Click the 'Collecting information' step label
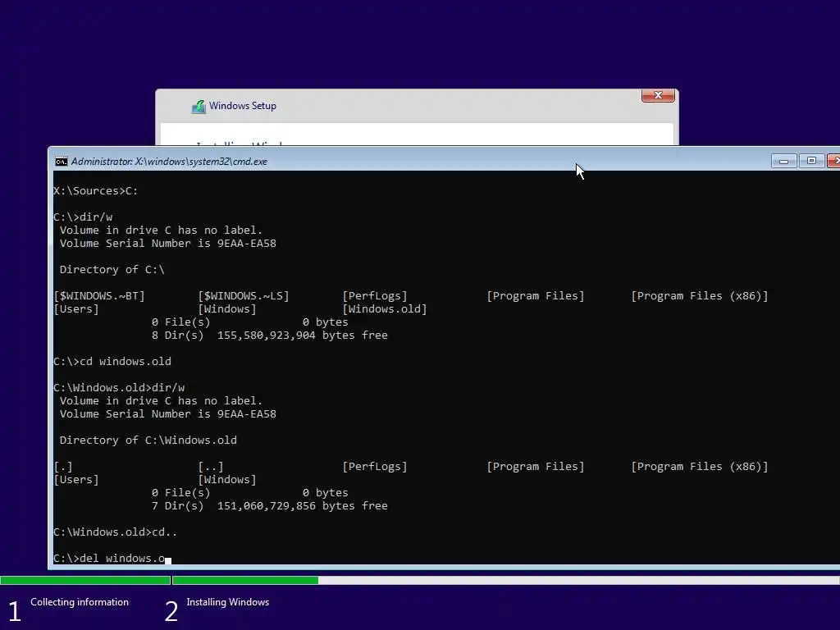The height and width of the screenshot is (630, 840). (80, 602)
